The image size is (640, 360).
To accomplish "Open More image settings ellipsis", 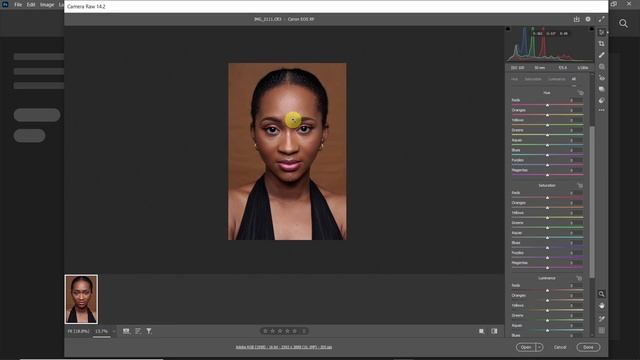I will click(x=602, y=110).
